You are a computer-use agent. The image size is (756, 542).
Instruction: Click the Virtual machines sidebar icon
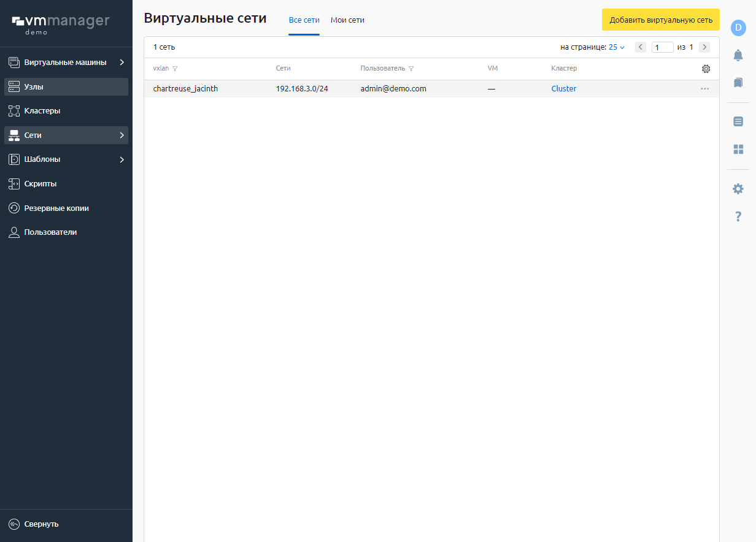14,63
